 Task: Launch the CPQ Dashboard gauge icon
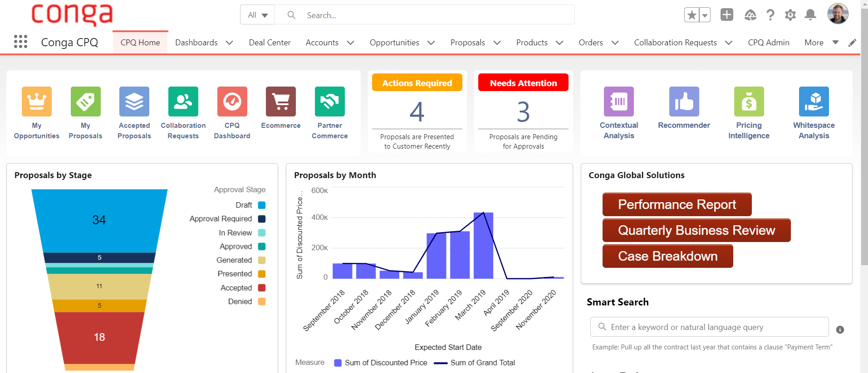click(232, 102)
